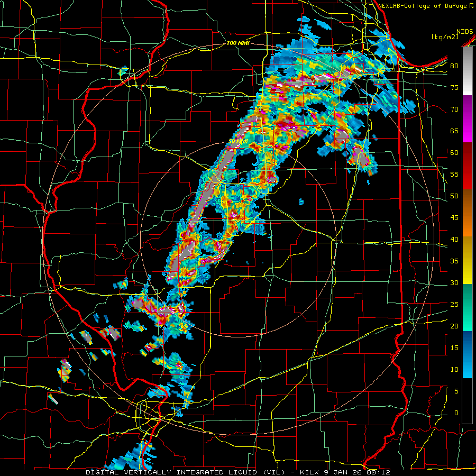The height and width of the screenshot is (476, 476).
Task: Click the 50 NMI range ring label
Action: (237, 141)
